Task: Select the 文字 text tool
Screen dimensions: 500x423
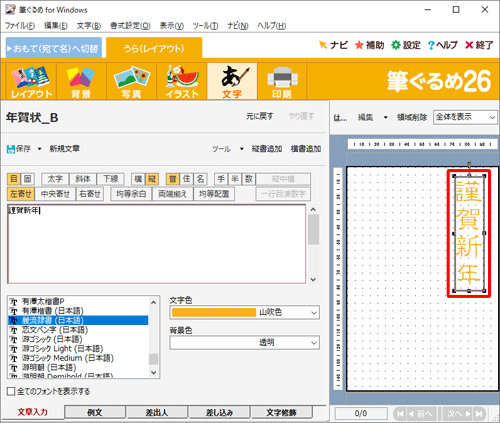Action: click(x=232, y=81)
